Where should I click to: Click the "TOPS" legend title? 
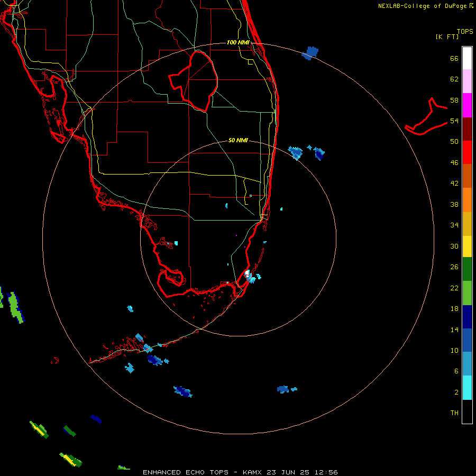tap(465, 32)
